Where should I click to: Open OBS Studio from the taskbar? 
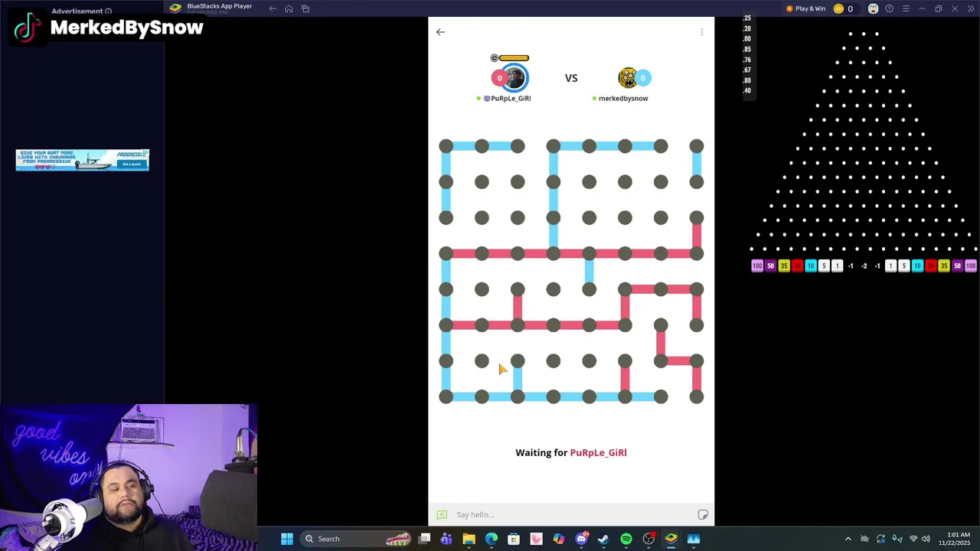pyautogui.click(x=648, y=539)
